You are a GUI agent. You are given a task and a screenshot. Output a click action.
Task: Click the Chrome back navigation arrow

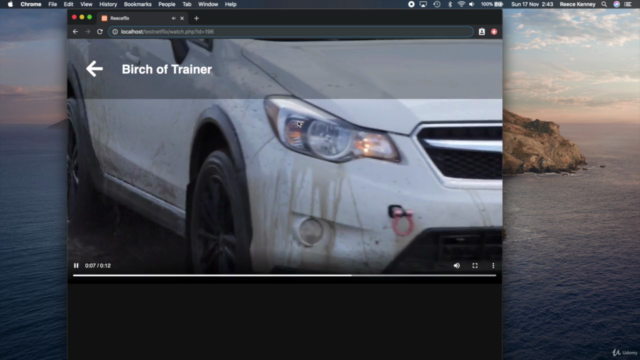coord(75,32)
